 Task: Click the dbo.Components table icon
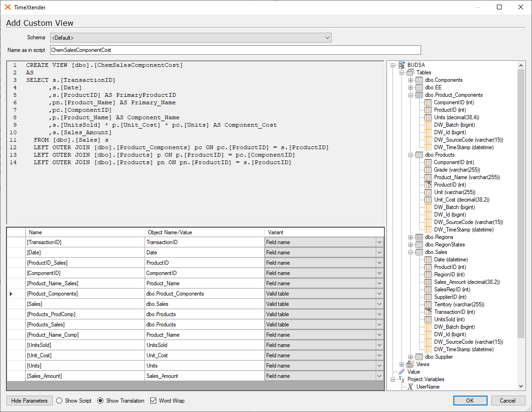point(419,80)
